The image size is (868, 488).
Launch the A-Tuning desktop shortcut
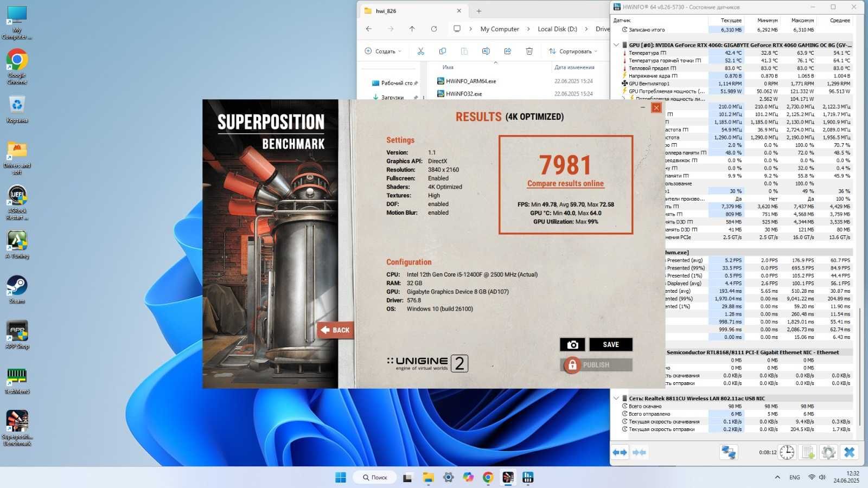(17, 245)
